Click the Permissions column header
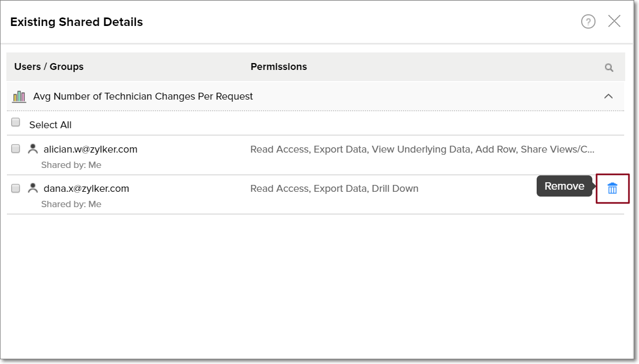 pyautogui.click(x=278, y=67)
